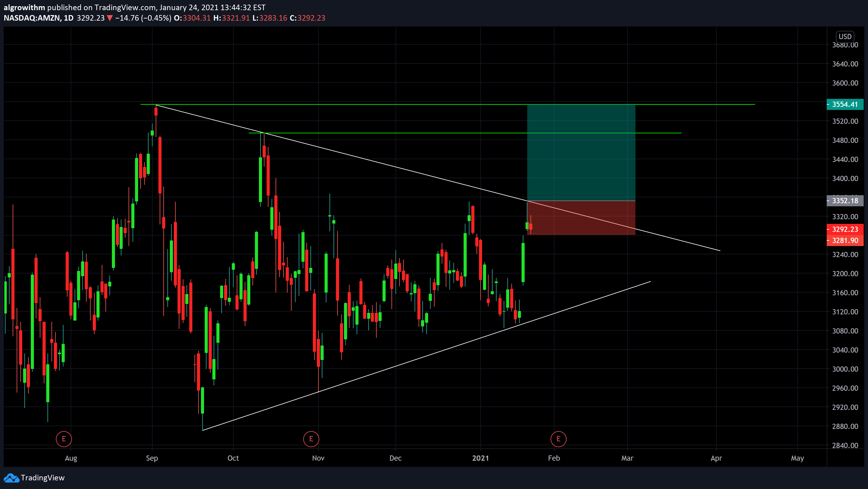Click the NASDAQ:AMZN, 1D symbol title
Image resolution: width=868 pixels, height=489 pixels.
tap(39, 18)
